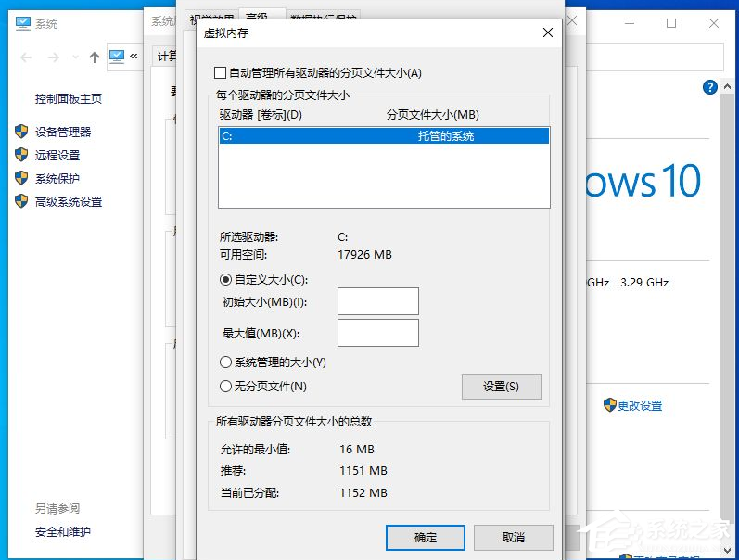The height and width of the screenshot is (560, 739).
Task: Click the 初始大小(MB) input field
Action: pyautogui.click(x=378, y=301)
